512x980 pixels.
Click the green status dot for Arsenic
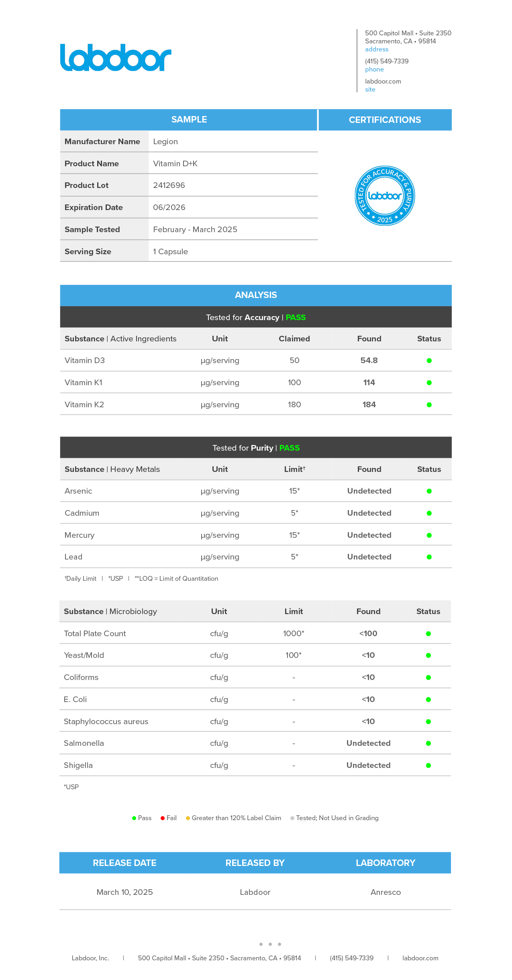click(429, 491)
